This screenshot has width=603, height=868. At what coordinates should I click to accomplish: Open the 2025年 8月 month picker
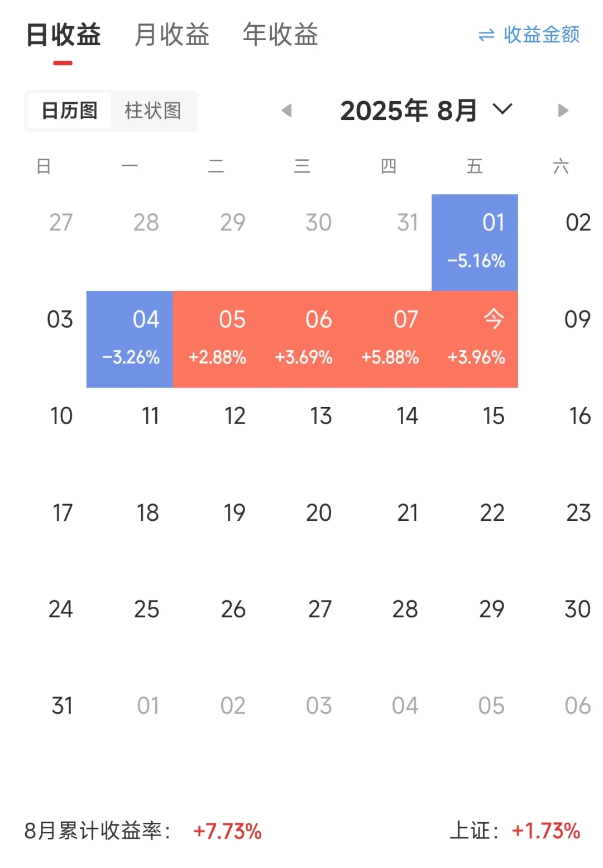point(409,111)
